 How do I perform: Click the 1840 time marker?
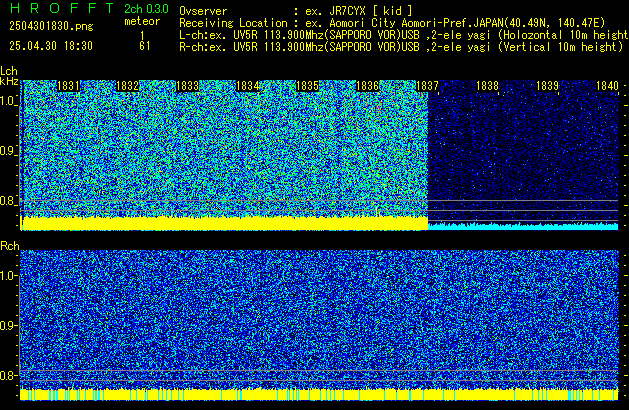(607, 86)
